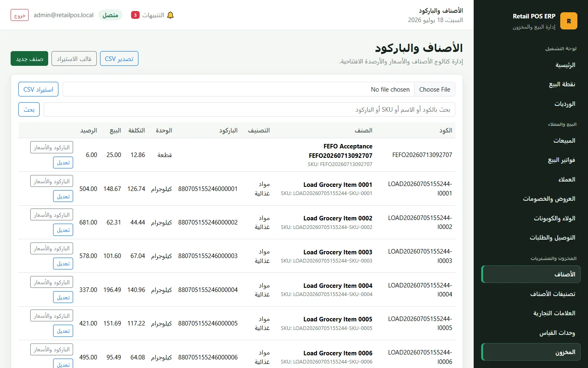Click the التنبيهات notifications label

153,15
